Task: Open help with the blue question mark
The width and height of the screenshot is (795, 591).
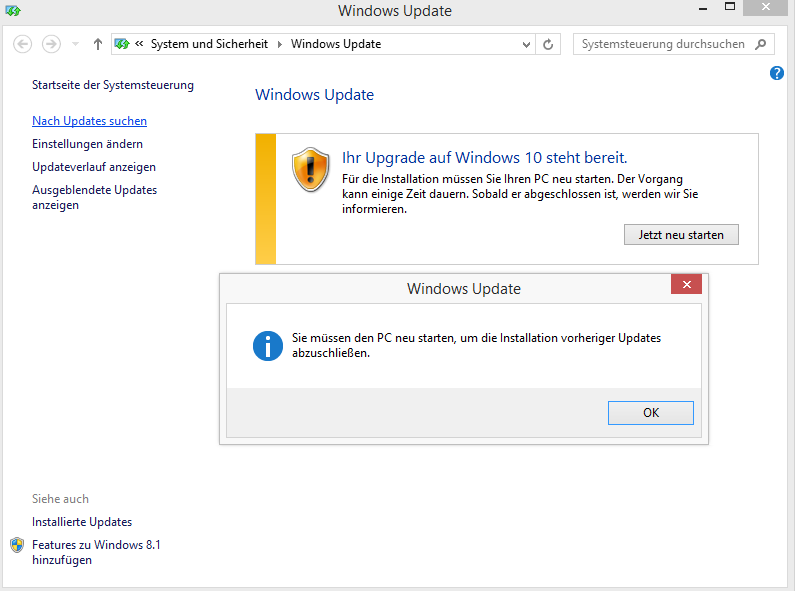Action: pyautogui.click(x=777, y=73)
